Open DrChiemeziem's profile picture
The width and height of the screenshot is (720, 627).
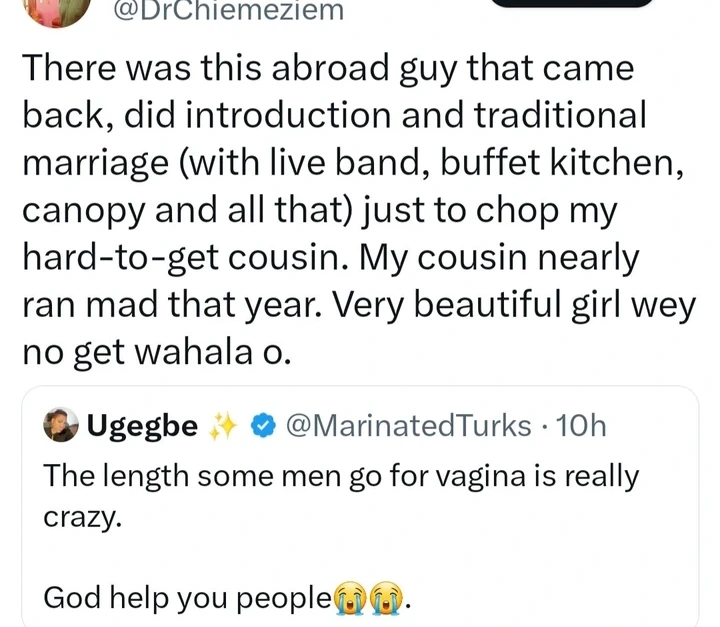pos(44,8)
